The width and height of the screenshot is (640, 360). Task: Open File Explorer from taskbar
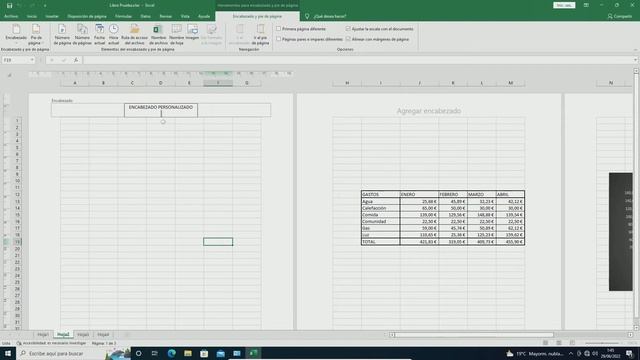coord(188,353)
